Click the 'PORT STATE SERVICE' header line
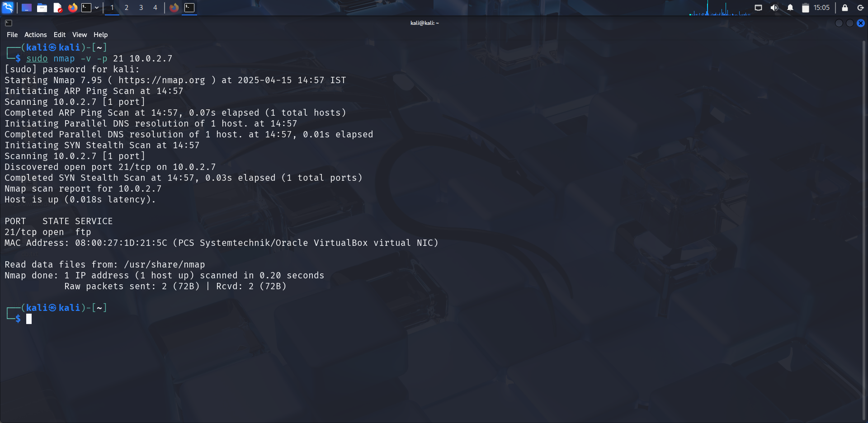 pos(59,221)
